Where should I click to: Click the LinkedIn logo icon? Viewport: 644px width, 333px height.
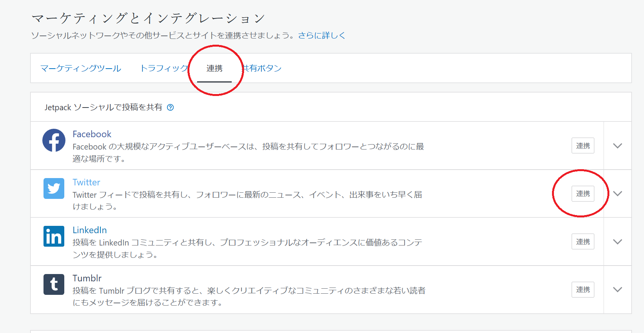54,236
